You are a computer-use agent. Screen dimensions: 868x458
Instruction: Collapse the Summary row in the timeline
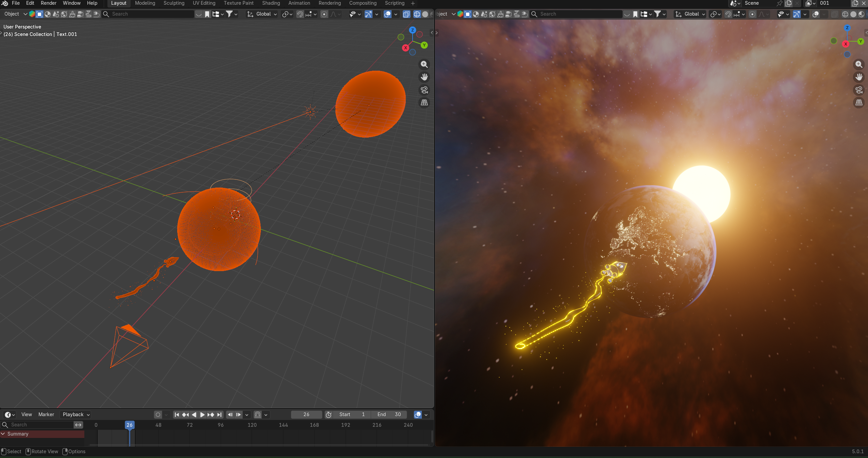3,434
